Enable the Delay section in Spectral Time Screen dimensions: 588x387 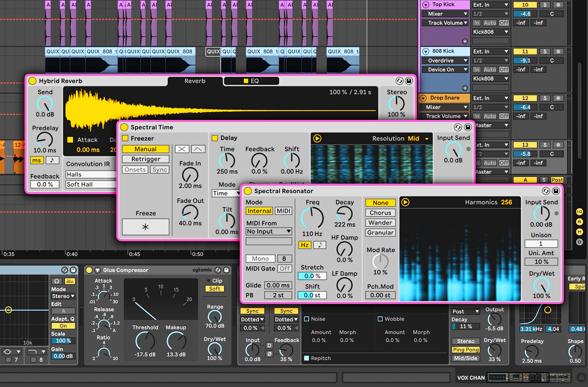(x=215, y=138)
